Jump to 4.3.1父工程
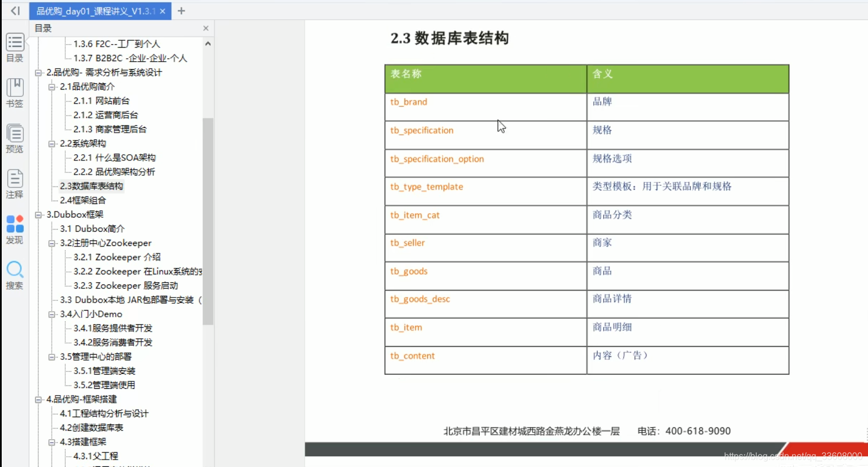 tap(96, 456)
